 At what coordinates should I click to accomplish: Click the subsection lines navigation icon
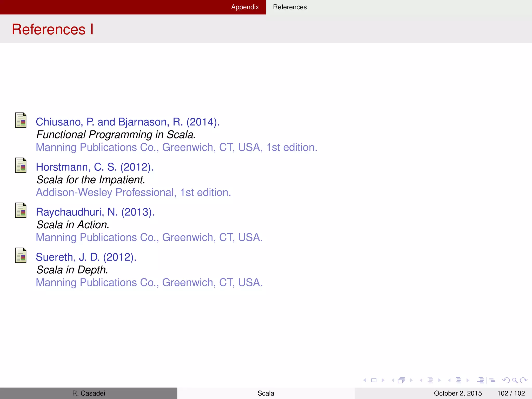[x=430, y=380]
